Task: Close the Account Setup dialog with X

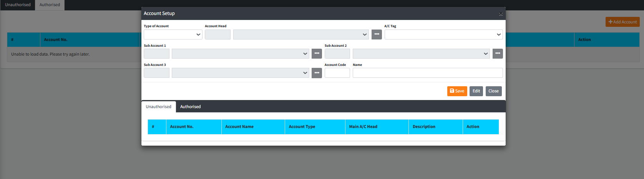Action: pos(500,14)
